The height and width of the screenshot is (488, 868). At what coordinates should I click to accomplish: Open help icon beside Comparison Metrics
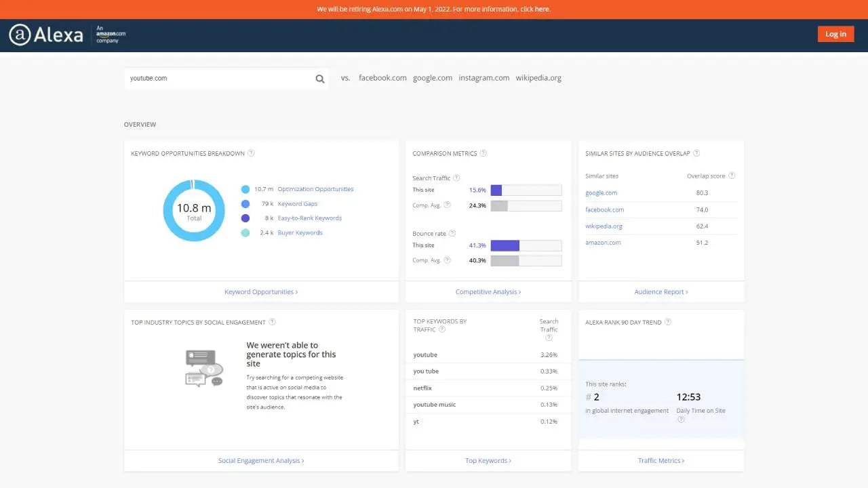pyautogui.click(x=484, y=153)
